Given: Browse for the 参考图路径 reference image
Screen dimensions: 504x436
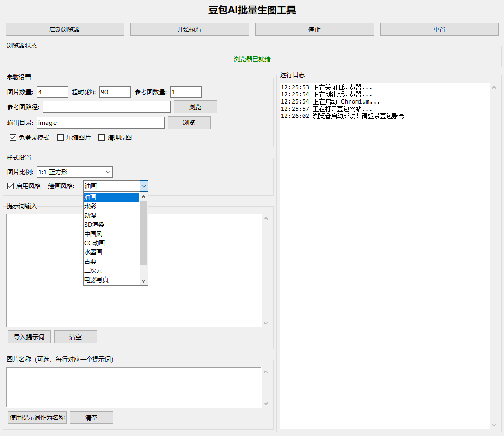Looking at the screenshot, I should [195, 107].
